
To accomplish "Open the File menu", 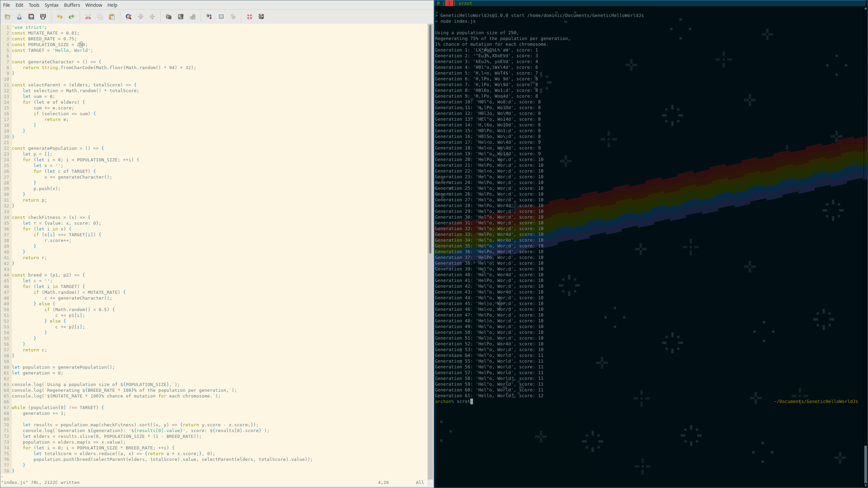I will [6, 5].
